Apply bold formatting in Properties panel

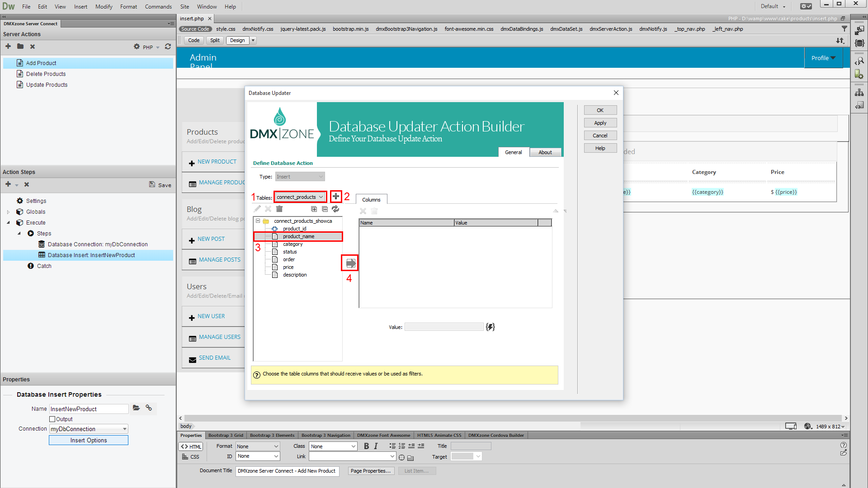(366, 446)
